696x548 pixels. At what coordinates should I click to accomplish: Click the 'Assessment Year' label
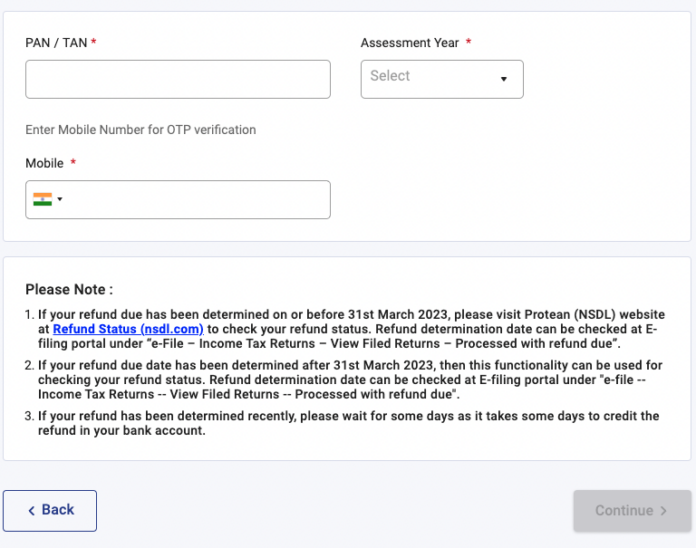click(x=409, y=43)
